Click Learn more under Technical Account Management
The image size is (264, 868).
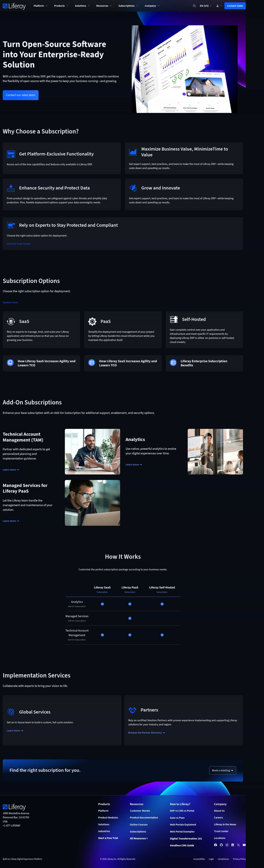[x=11, y=470]
